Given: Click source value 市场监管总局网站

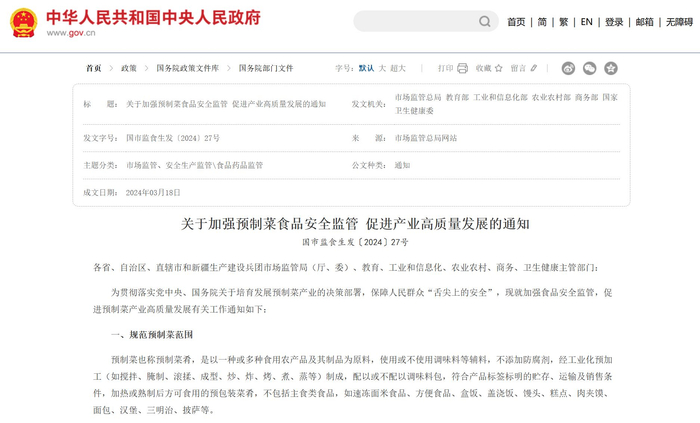Looking at the screenshot, I should 425,138.
